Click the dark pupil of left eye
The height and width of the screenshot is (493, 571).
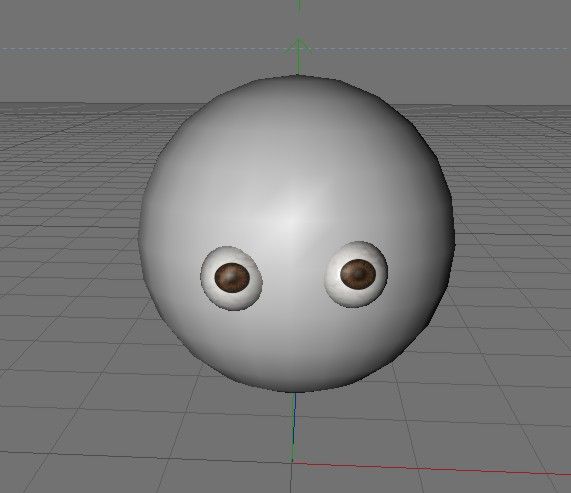coord(233,277)
